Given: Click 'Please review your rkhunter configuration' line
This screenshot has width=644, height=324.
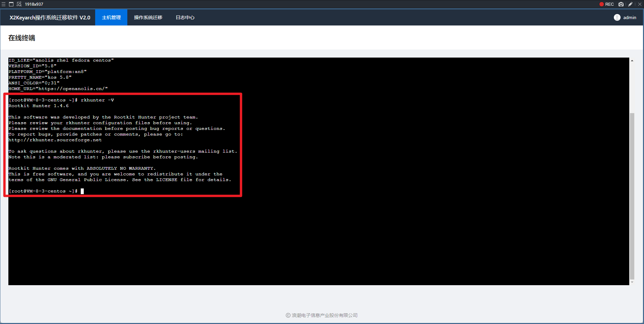Looking at the screenshot, I should pyautogui.click(x=100, y=123).
